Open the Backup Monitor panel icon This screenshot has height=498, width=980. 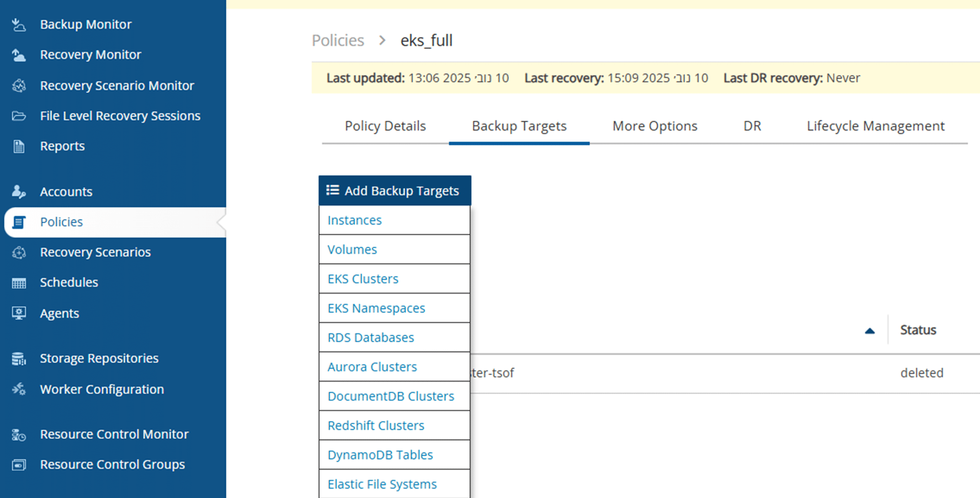point(19,24)
